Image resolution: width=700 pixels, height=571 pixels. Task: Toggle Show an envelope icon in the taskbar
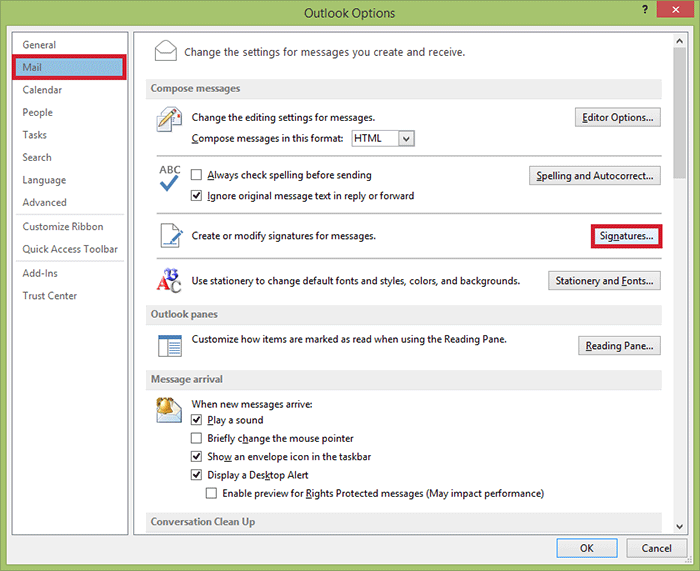[196, 456]
